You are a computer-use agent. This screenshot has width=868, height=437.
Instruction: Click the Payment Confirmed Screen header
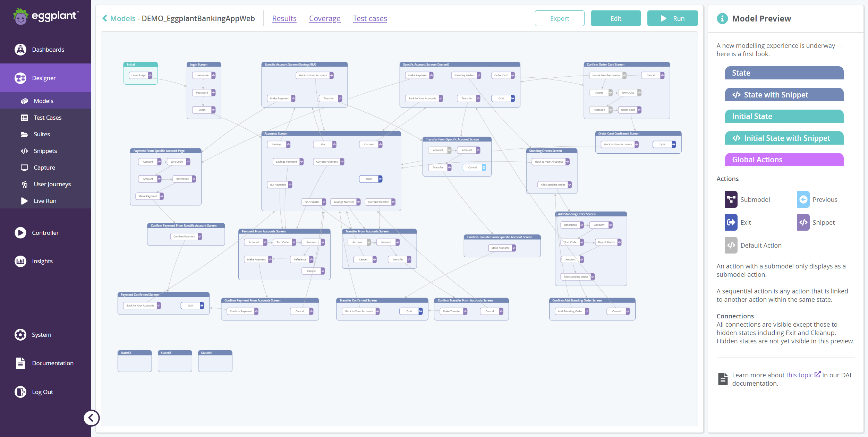(x=163, y=294)
